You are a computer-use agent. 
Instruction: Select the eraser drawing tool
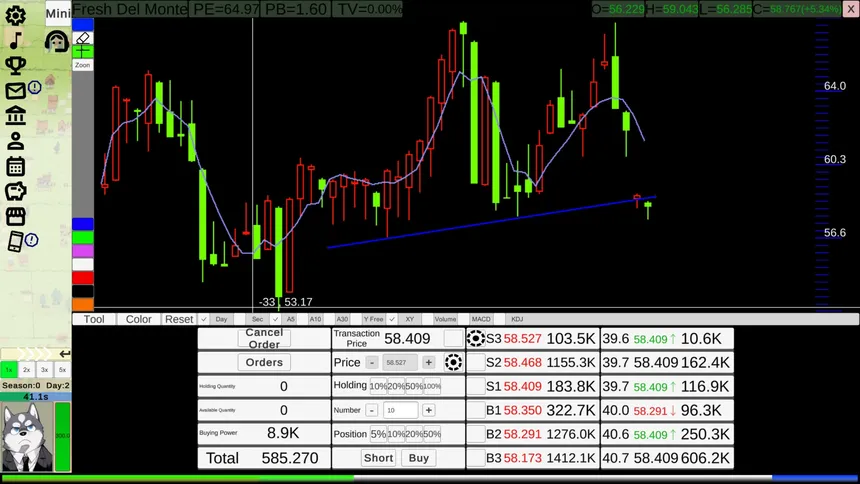click(83, 38)
